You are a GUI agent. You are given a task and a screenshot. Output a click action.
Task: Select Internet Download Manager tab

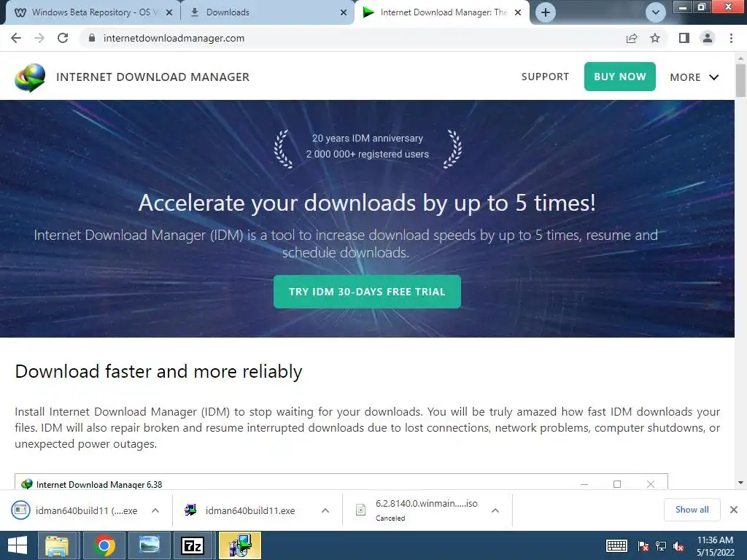click(x=442, y=12)
